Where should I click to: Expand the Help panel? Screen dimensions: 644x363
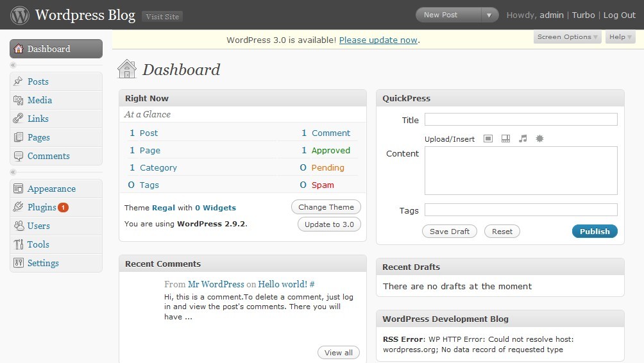pos(620,37)
